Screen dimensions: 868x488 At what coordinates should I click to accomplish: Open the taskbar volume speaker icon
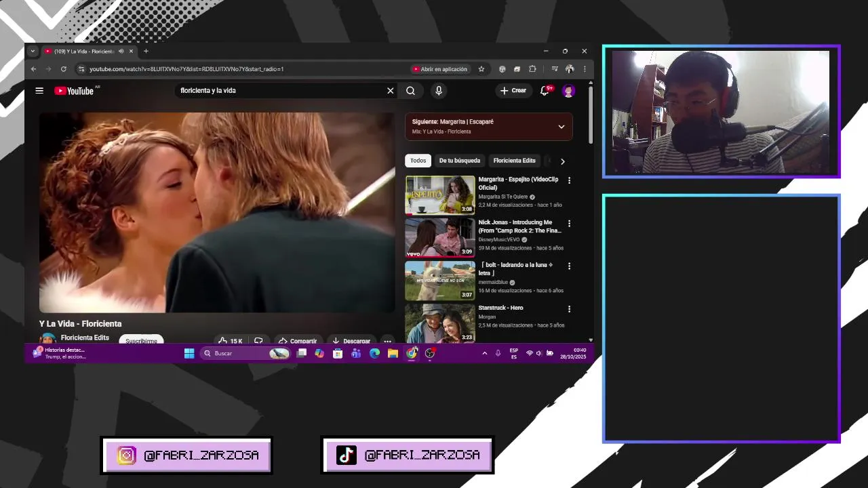[539, 353]
